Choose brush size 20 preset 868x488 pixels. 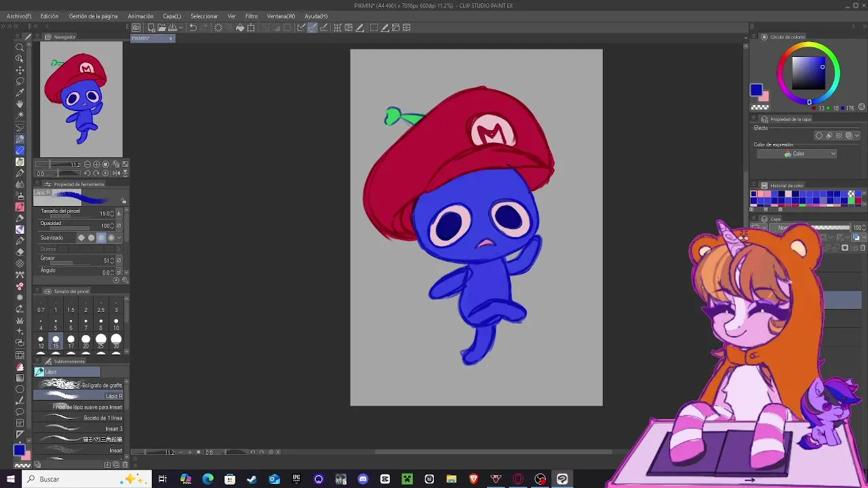(85, 340)
